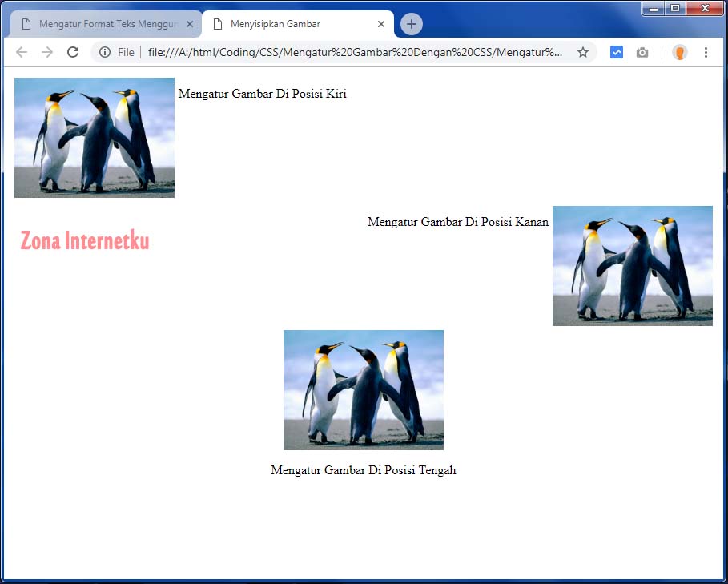
Task: Click the blue checkmark extension icon
Action: (x=617, y=52)
